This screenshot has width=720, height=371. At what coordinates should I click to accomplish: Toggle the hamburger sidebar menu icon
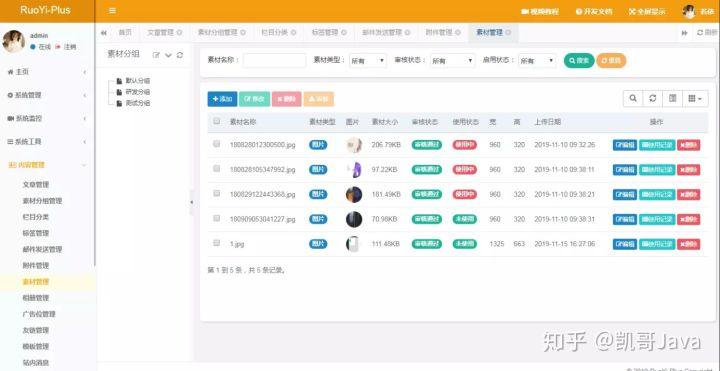[112, 11]
